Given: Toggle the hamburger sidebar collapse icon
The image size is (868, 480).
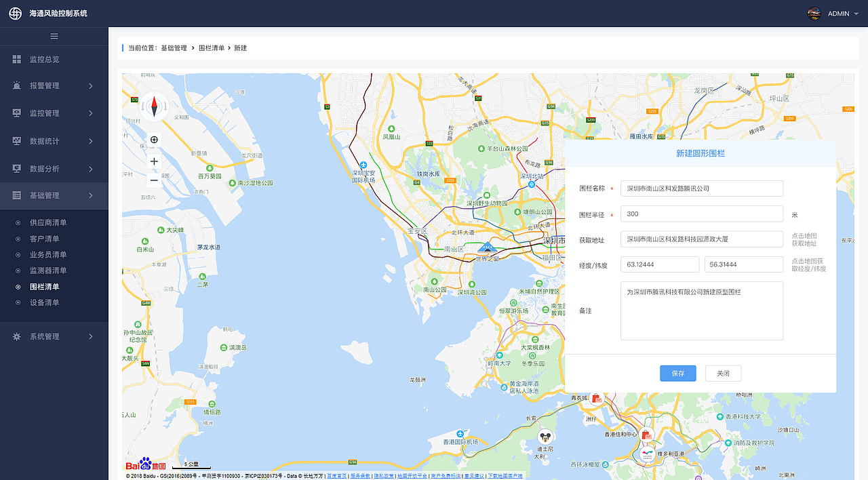Looking at the screenshot, I should 54,36.
